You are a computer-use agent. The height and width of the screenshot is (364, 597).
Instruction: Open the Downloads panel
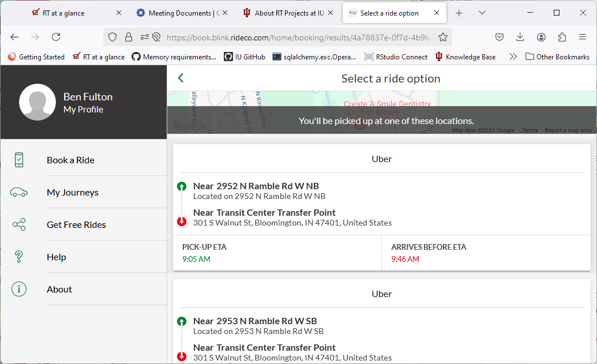pos(520,37)
